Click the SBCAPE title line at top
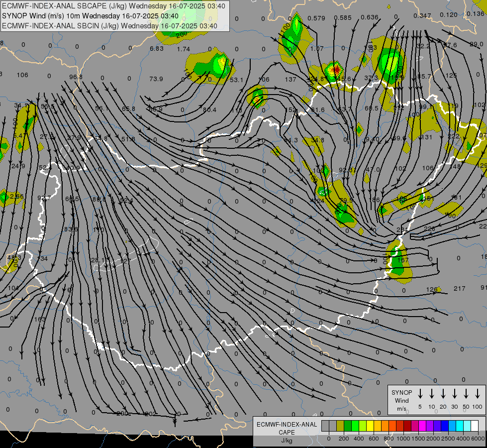Screen dimensions: 487x448 [113, 6]
